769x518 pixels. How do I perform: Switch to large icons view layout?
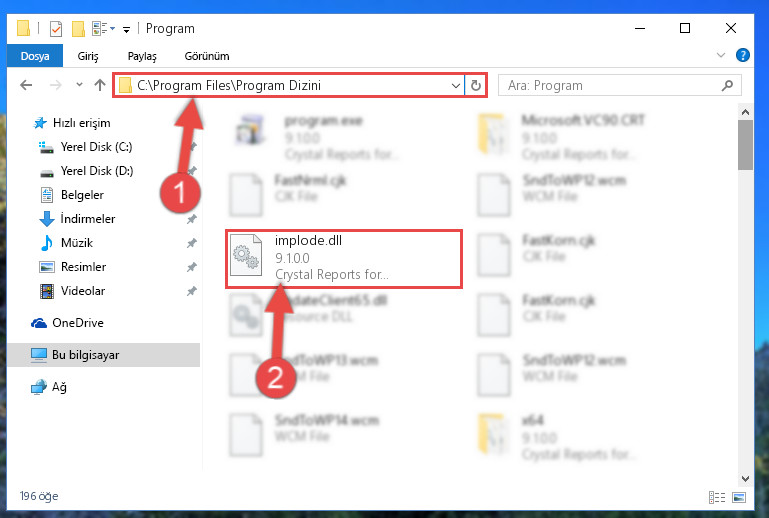pos(739,497)
